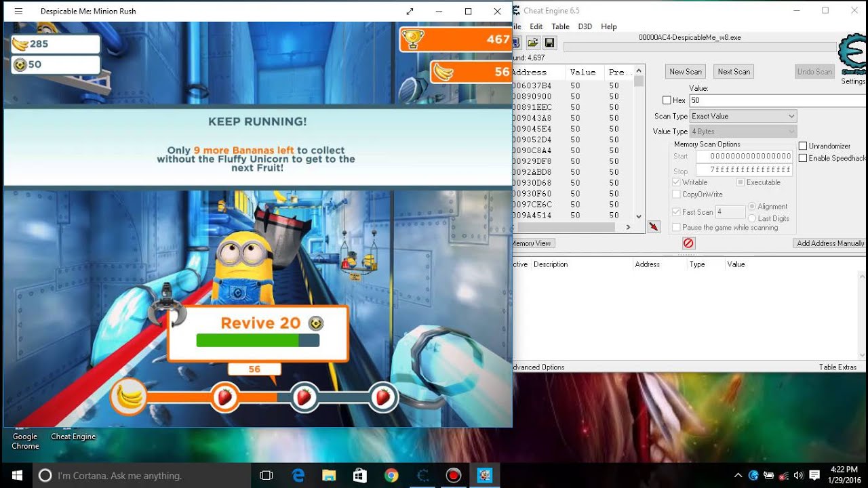Image resolution: width=868 pixels, height=488 pixels.
Task: Toggle the Writable checkbox
Action: (x=676, y=182)
